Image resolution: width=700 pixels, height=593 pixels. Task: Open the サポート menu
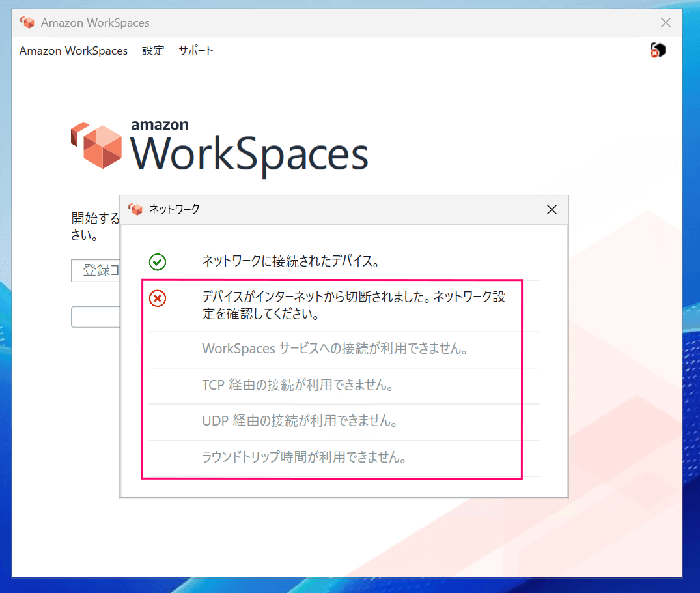point(196,50)
